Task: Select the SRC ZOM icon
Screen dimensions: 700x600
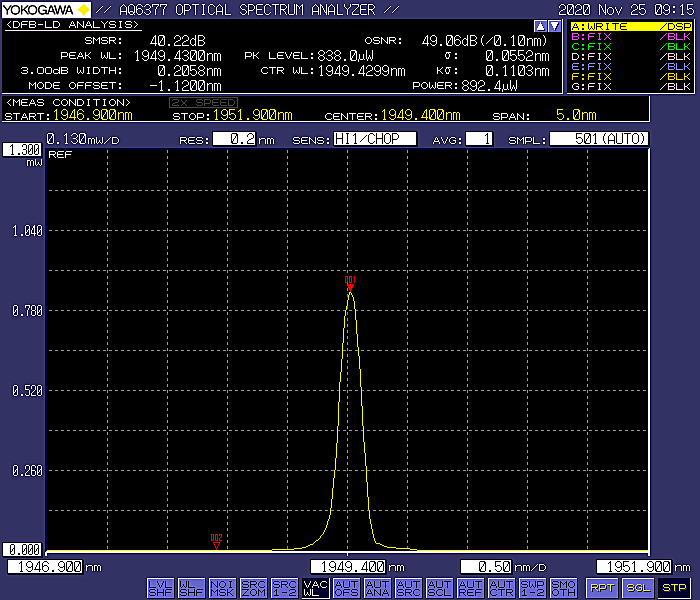Action: coord(253,587)
